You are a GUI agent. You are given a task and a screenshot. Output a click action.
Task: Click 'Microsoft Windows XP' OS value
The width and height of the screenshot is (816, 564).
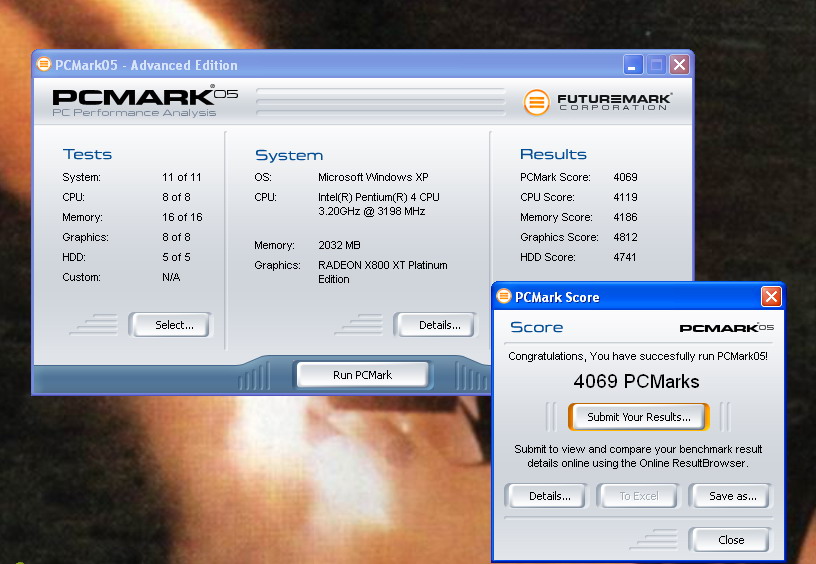pos(373,177)
